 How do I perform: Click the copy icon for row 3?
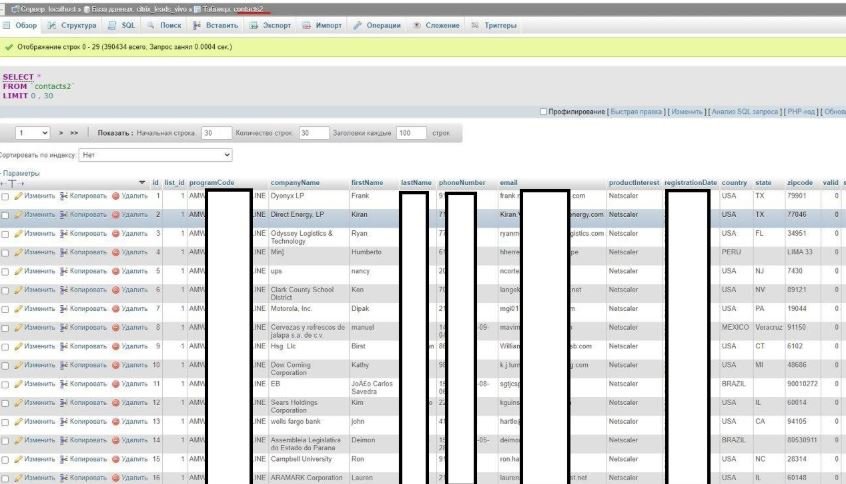click(x=64, y=234)
